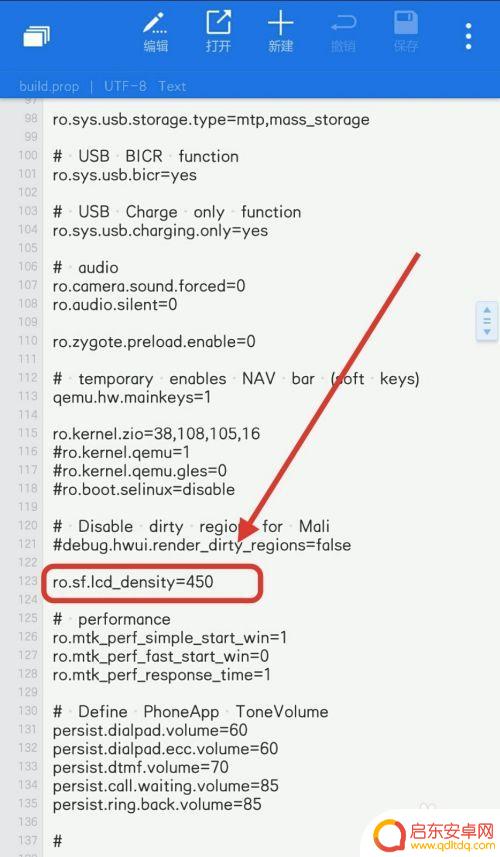The width and height of the screenshot is (500, 857).
Task: Tap the 打开 open file icon
Action: click(x=218, y=32)
